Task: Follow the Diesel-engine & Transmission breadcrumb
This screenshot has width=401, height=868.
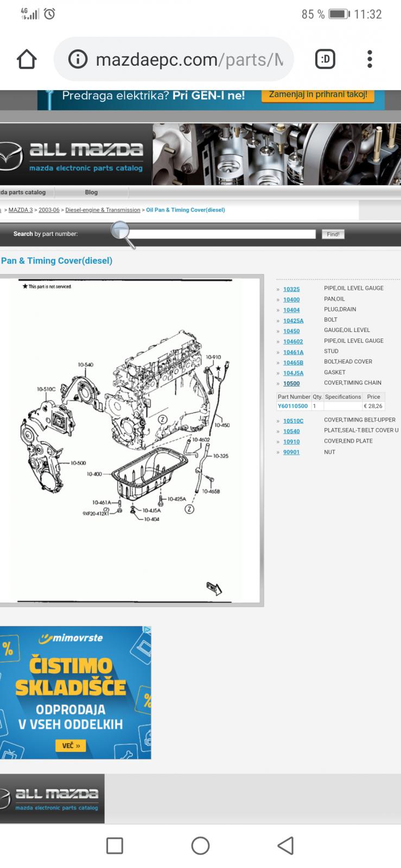Action: 103,210
